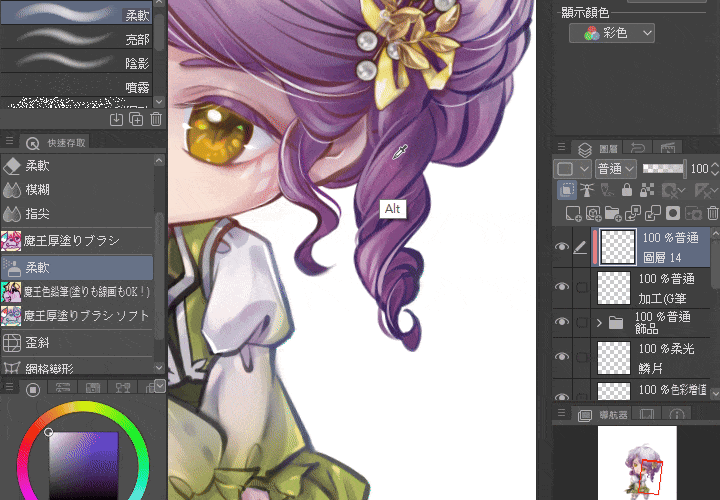Create layer mask icon
This screenshot has height=500, width=720.
coord(673,213)
